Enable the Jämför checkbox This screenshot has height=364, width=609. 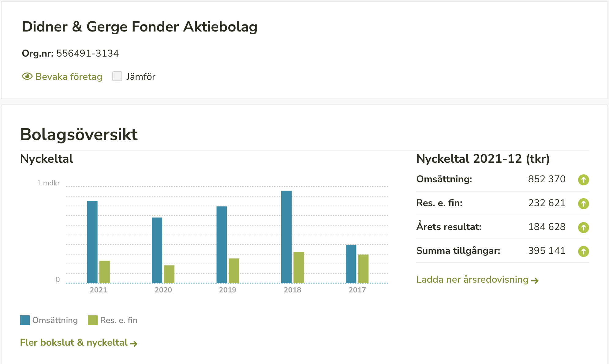coord(117,76)
